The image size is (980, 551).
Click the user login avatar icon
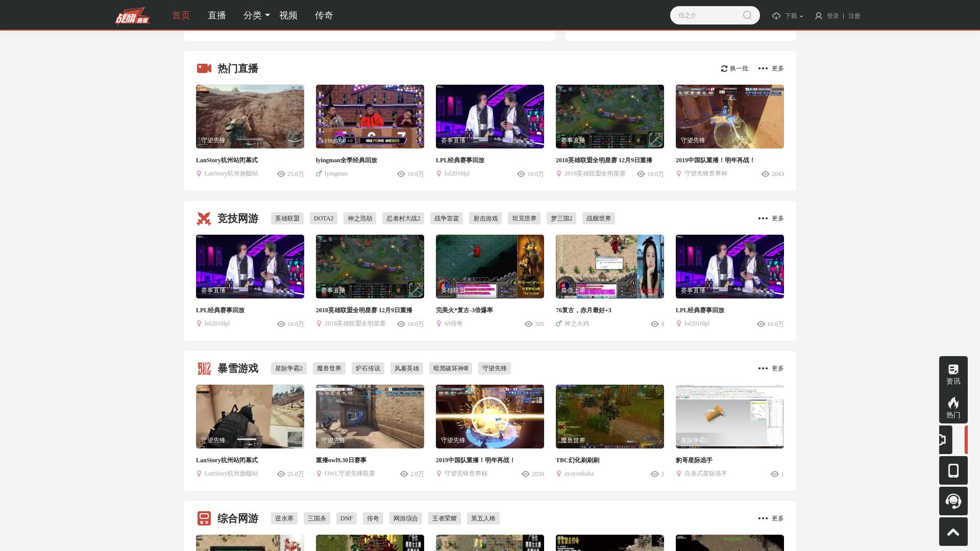(819, 16)
